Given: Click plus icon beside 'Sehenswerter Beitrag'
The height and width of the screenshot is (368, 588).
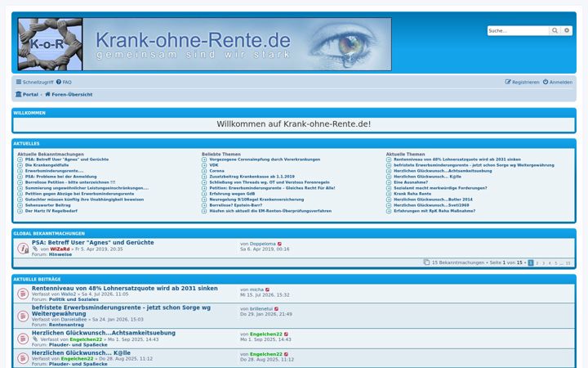Looking at the screenshot, I should pos(20,205).
